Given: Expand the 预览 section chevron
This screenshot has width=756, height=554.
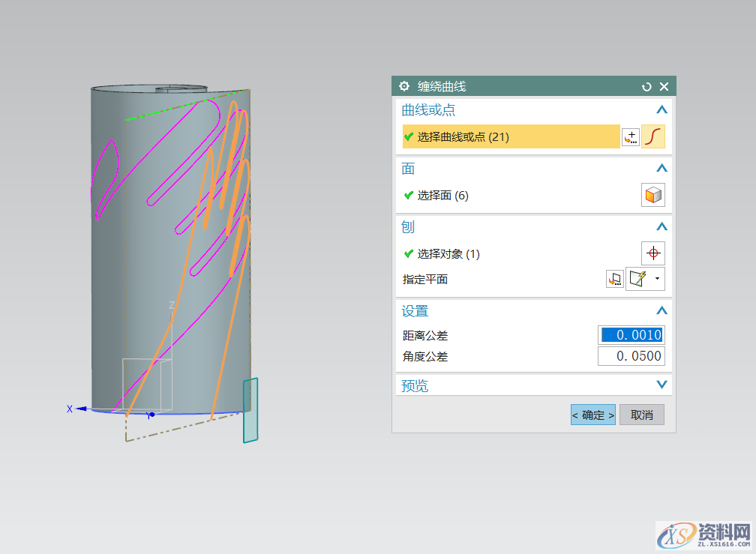Looking at the screenshot, I should tap(661, 385).
